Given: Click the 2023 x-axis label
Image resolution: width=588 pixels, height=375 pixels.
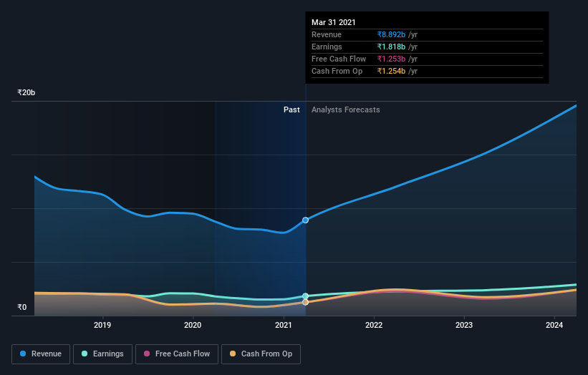Looking at the screenshot, I should pyautogui.click(x=464, y=325).
